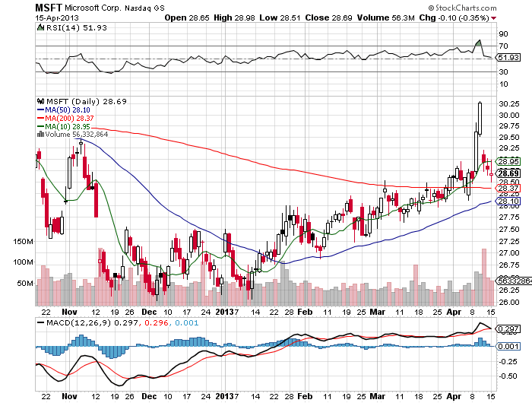Click the blue 28.10 price axis tag
Image resolution: width=532 pixels, height=403 pixels.
508,201
